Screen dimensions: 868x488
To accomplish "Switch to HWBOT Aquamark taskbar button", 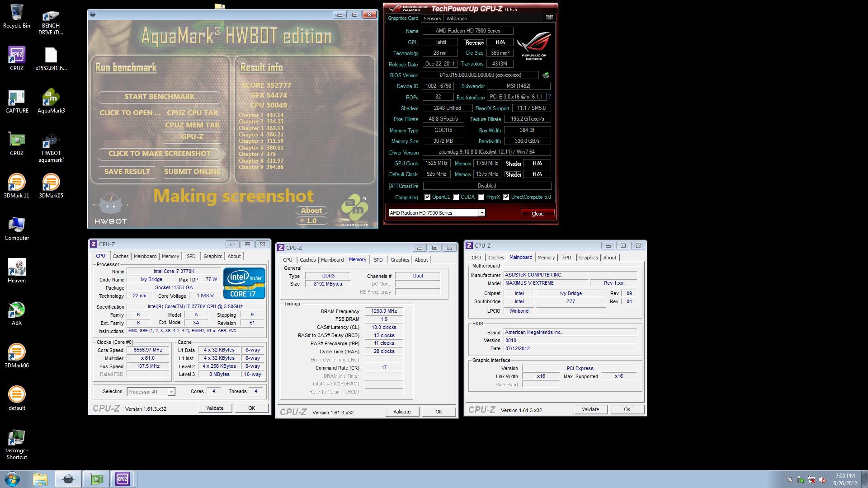I will pos(68,479).
